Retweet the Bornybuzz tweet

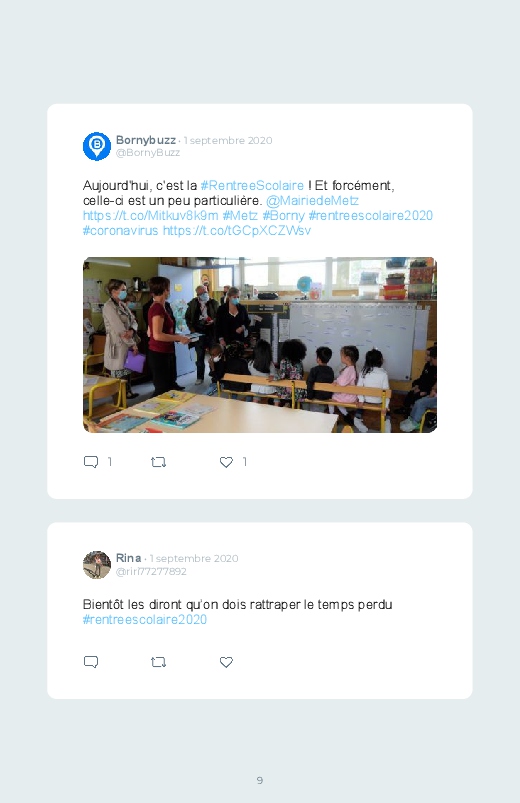(x=158, y=462)
